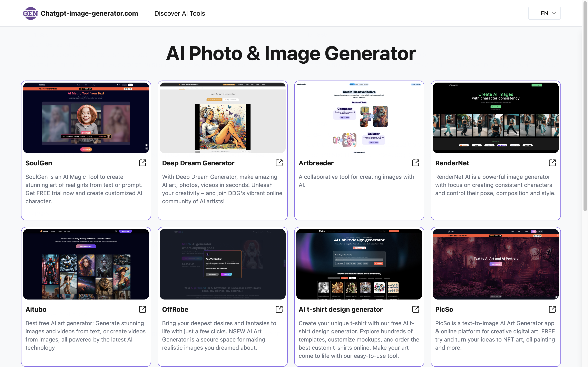
Task: Open OffRobe external link icon
Action: 279,309
